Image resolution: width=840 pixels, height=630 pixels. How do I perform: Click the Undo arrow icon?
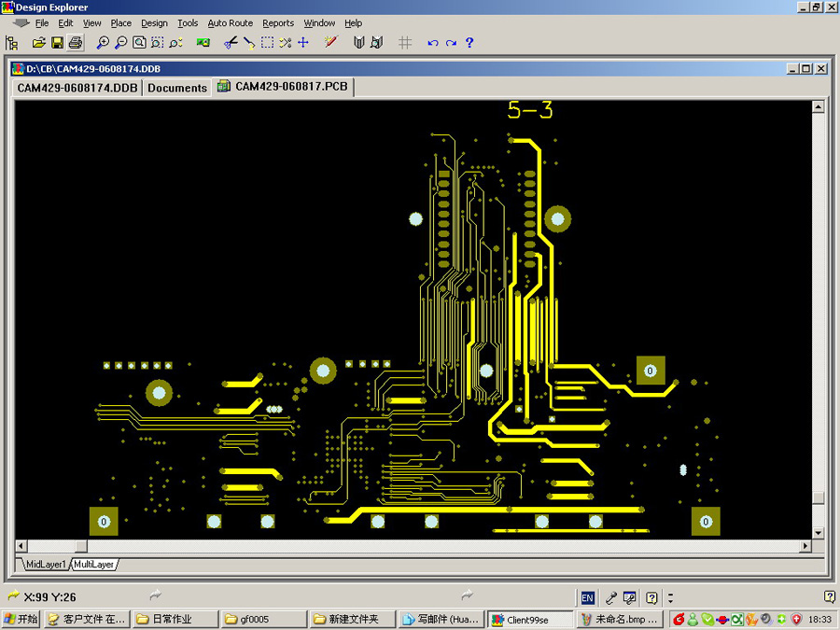coord(432,43)
